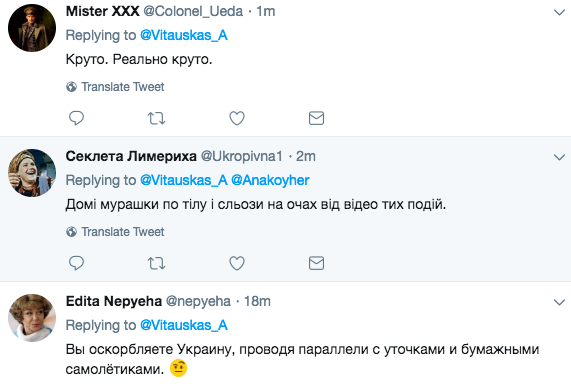571x384 pixels.
Task: Retweet the tweet by @Ukropivna1
Action: click(156, 263)
